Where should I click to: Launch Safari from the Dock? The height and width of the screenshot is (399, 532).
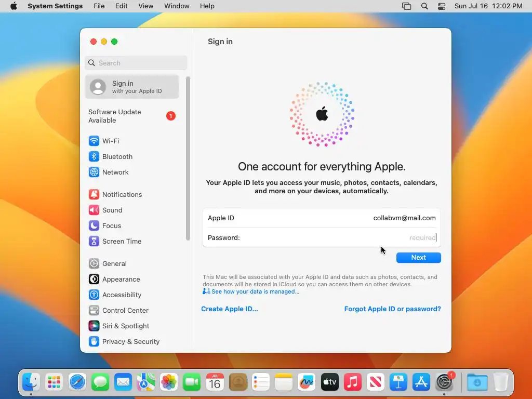77,382
